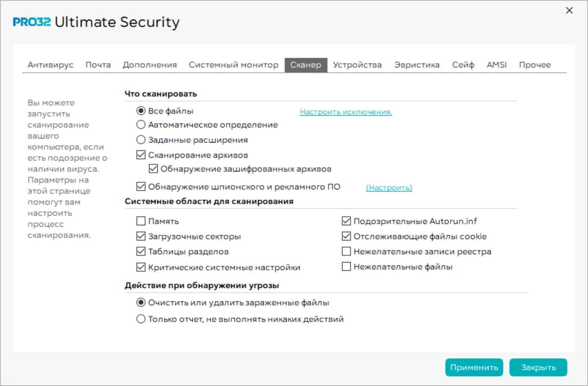This screenshot has width=588, height=386.
Task: Close the settings window with X icon
Action: pos(569,11)
